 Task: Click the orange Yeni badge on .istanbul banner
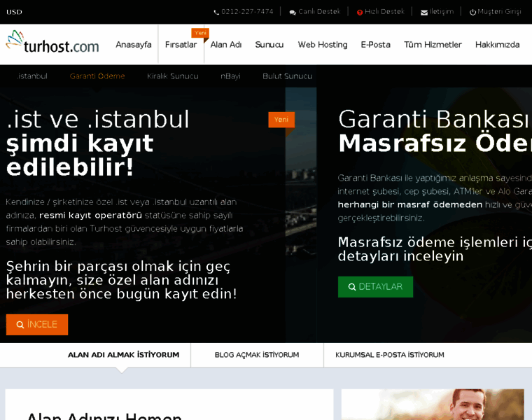pos(281,120)
